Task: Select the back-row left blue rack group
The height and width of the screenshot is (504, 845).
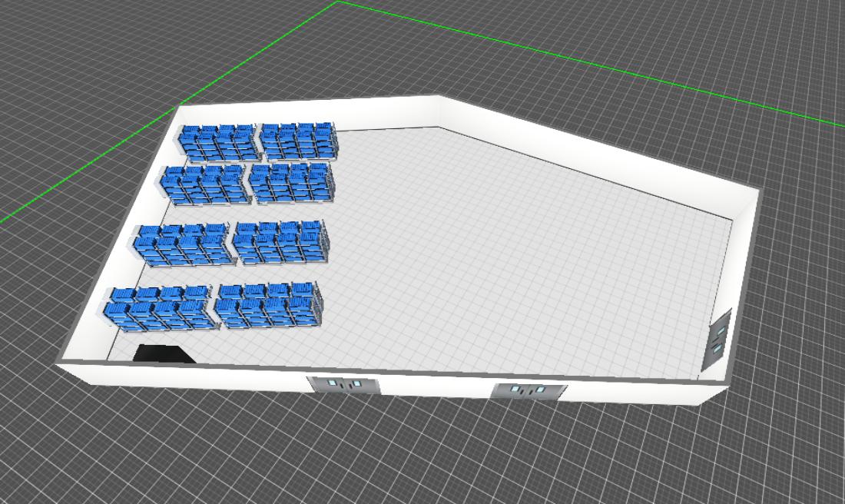Action: point(217,143)
